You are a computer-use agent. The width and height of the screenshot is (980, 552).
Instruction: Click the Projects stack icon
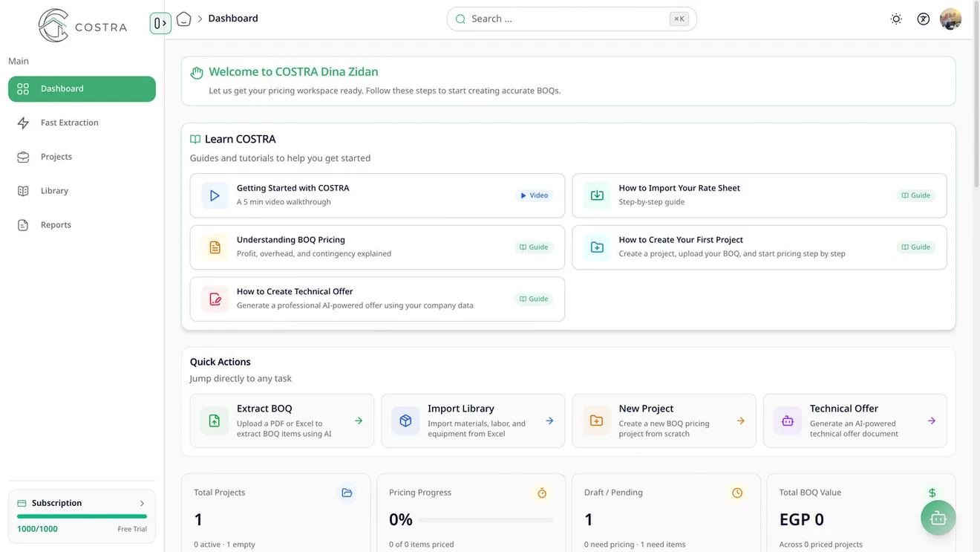click(x=23, y=158)
